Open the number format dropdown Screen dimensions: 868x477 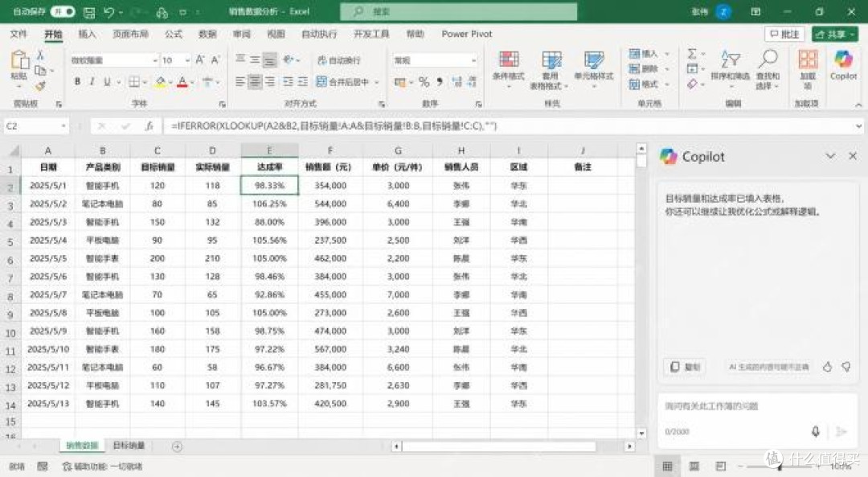tap(473, 60)
